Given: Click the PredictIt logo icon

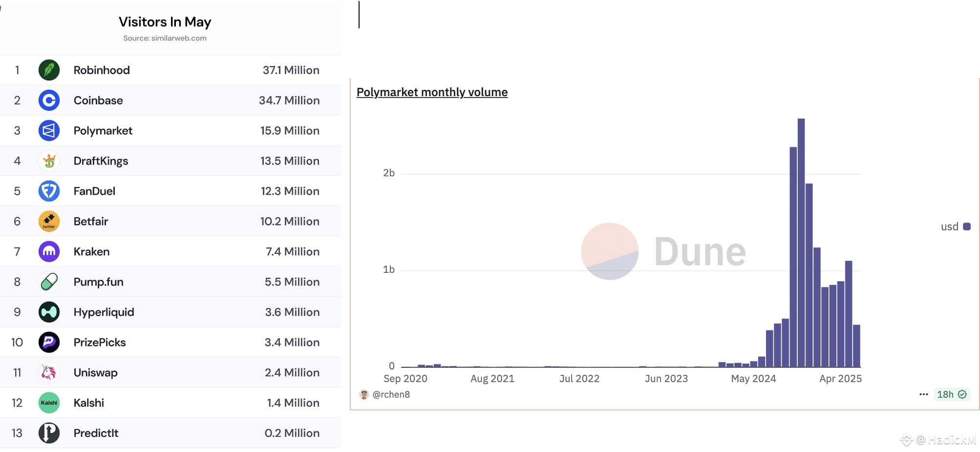Looking at the screenshot, I should 49,433.
